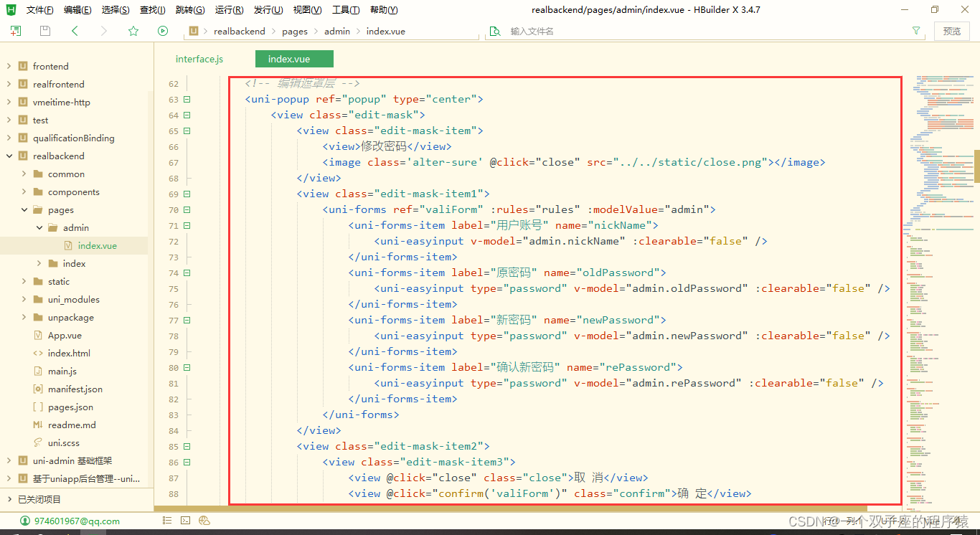This screenshot has width=980, height=535.
Task: Open the 发行(U) menu
Action: [268, 10]
